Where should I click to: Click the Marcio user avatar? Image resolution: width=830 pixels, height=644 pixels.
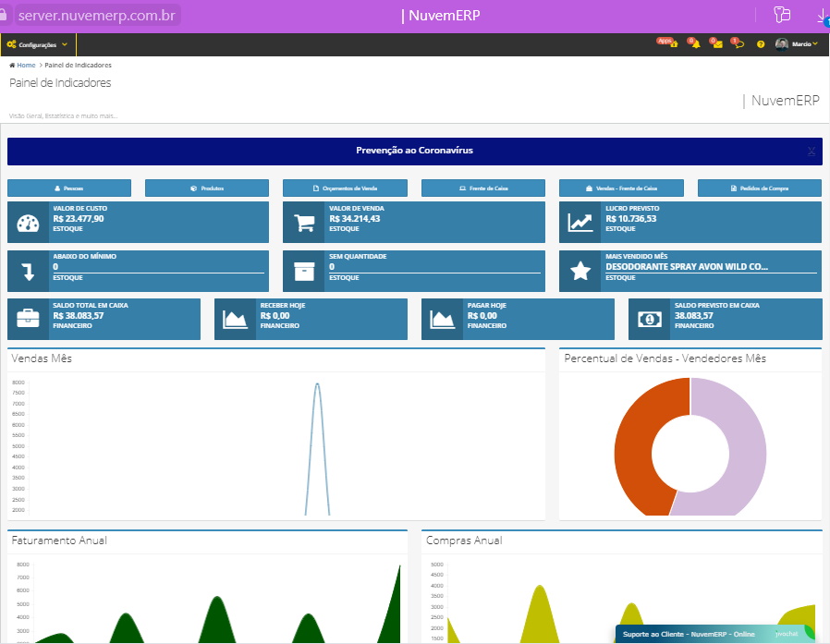pyautogui.click(x=781, y=44)
